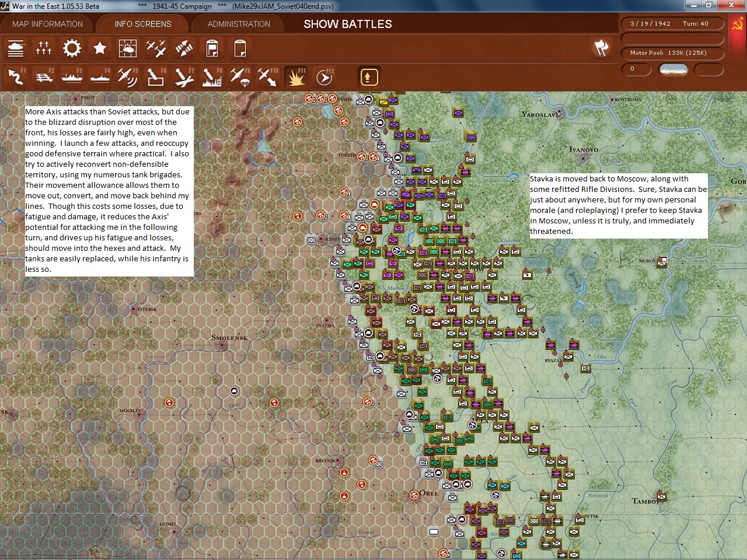Click the save game document icon
747x560 pixels.
point(212,48)
